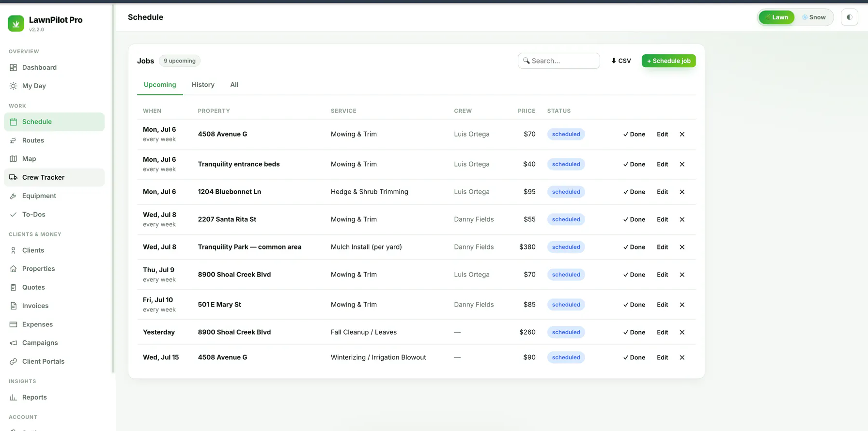Image resolution: width=868 pixels, height=431 pixels.
Task: Edit the Thu Jul 9 Shoal Creek job
Action: (x=662, y=275)
